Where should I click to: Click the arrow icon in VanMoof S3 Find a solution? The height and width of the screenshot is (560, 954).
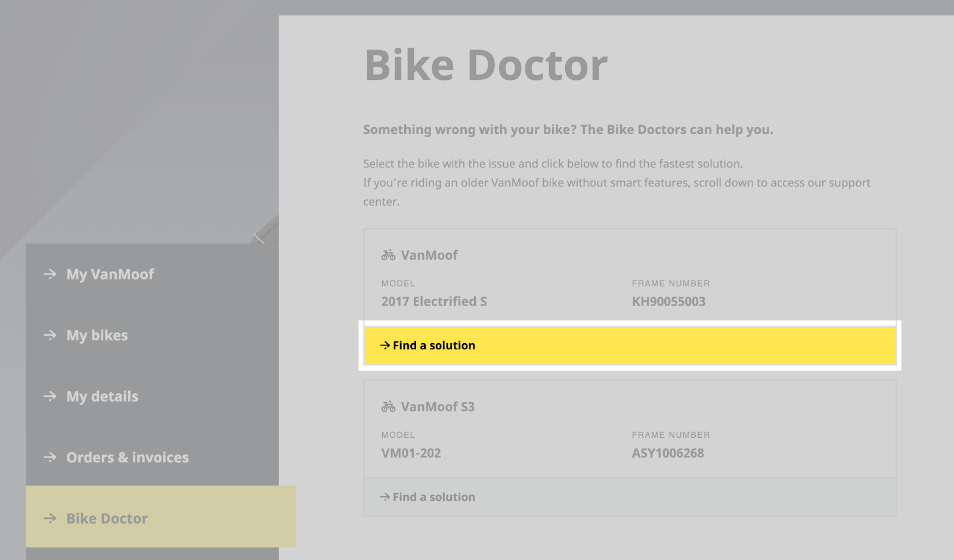tap(385, 497)
